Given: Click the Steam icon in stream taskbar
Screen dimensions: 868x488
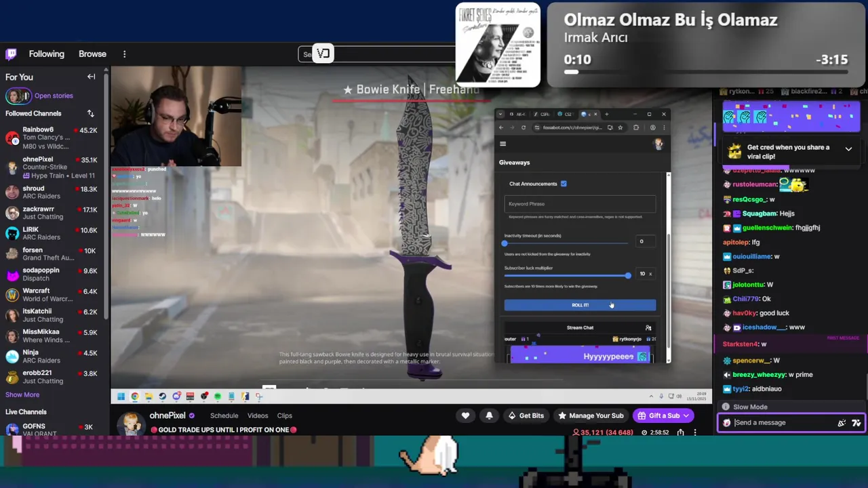Looking at the screenshot, I should click(x=162, y=396).
